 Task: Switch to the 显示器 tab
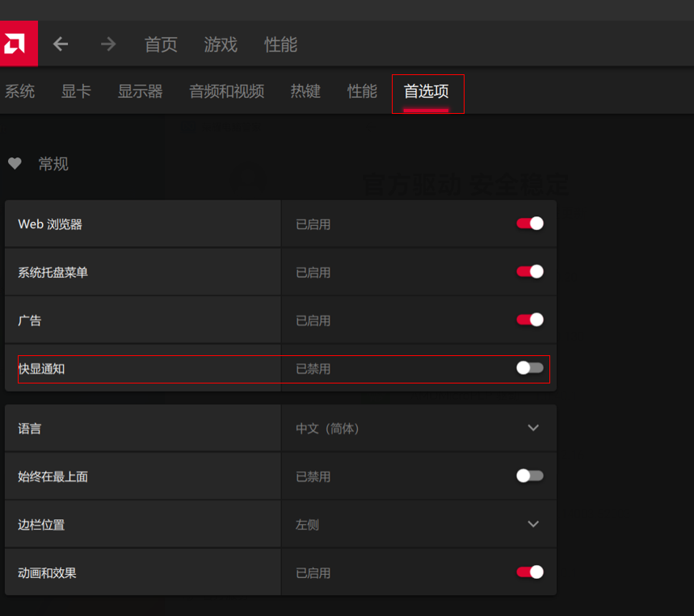(140, 91)
